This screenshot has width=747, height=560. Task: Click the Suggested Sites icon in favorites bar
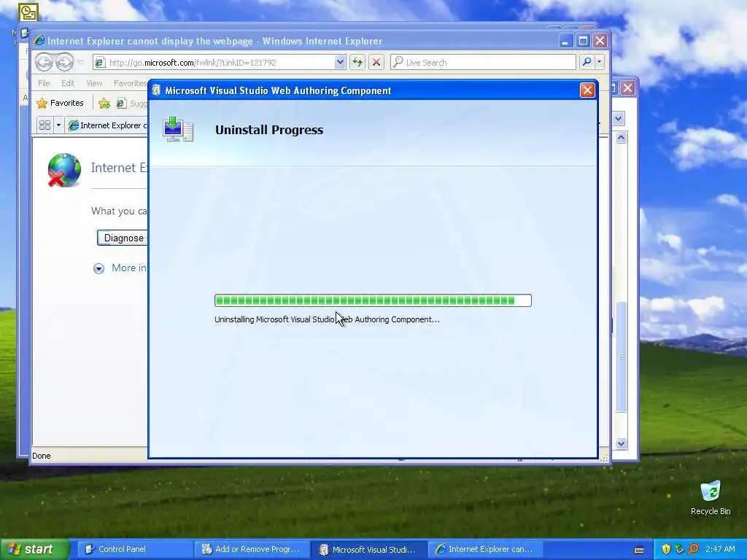tap(122, 103)
